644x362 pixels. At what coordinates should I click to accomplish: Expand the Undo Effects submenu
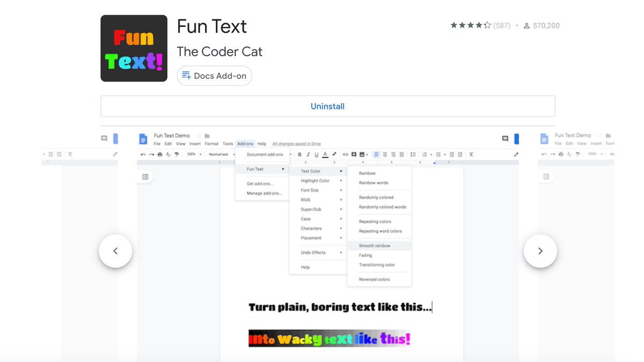[x=318, y=253]
